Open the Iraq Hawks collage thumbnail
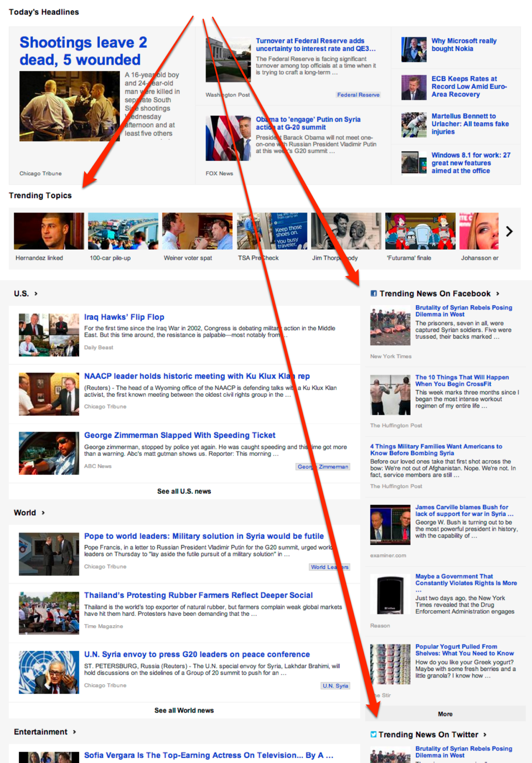Viewport: 532px width, 763px height. [x=49, y=335]
